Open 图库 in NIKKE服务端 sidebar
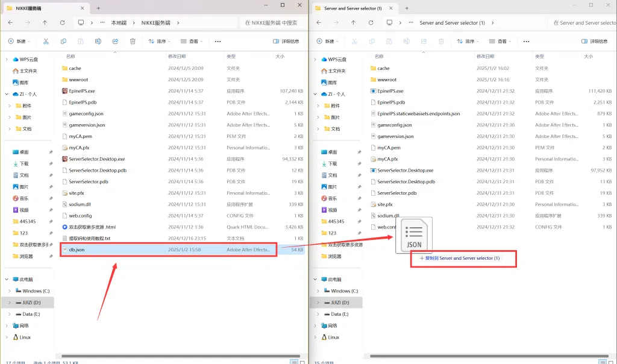 coord(20,83)
